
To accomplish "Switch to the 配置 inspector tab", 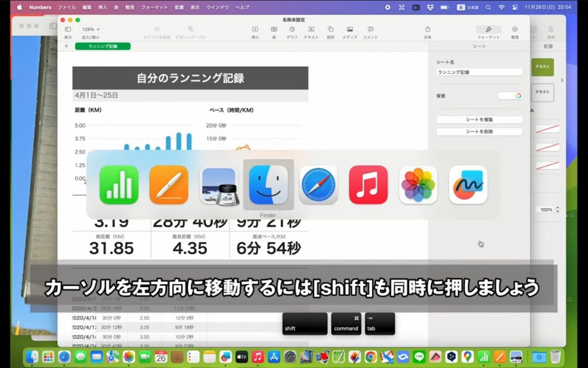I will [x=548, y=46].
